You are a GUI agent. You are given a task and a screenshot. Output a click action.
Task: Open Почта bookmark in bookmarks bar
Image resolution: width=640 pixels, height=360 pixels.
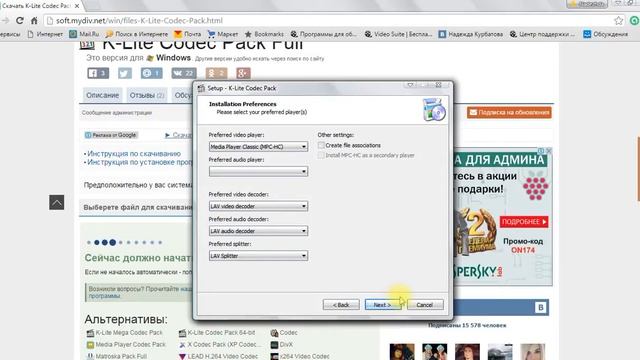pyautogui.click(x=187, y=34)
